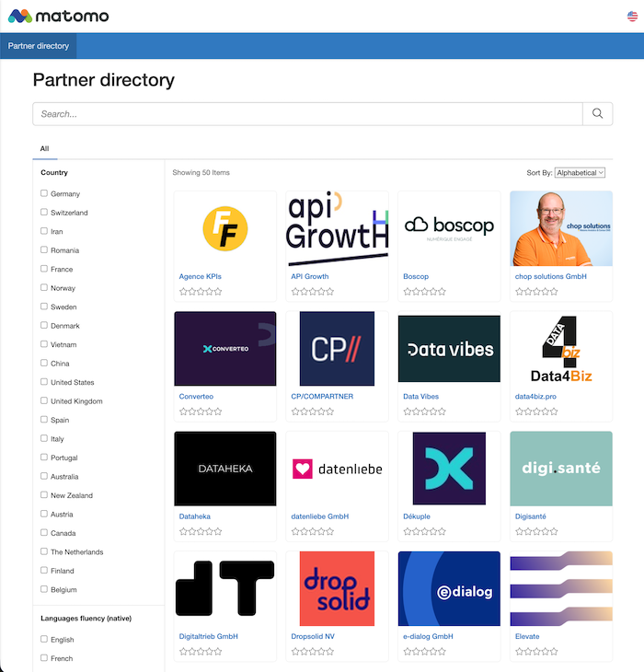Open the Sort By Alphabetical dropdown
The height and width of the screenshot is (672, 644).
pos(580,172)
